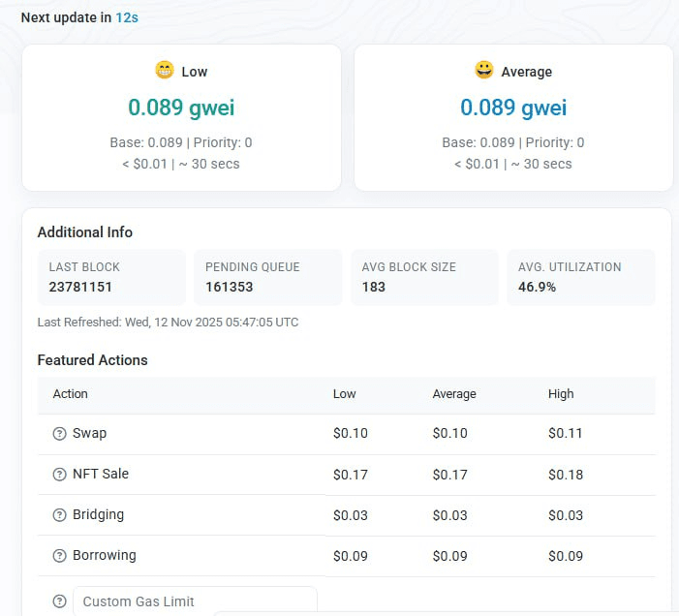Image resolution: width=679 pixels, height=616 pixels.
Task: Click the $0.18 High price for NFT Sale
Action: (566, 475)
